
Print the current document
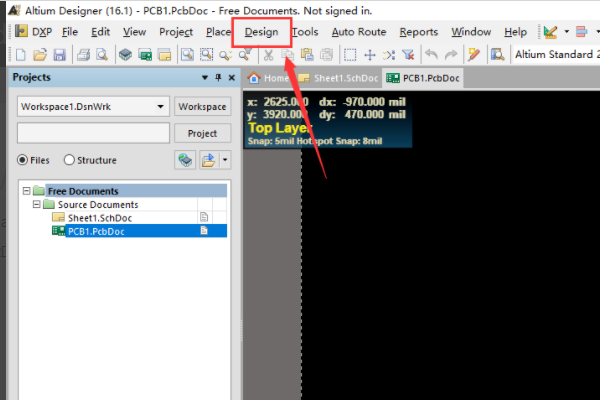[83, 55]
